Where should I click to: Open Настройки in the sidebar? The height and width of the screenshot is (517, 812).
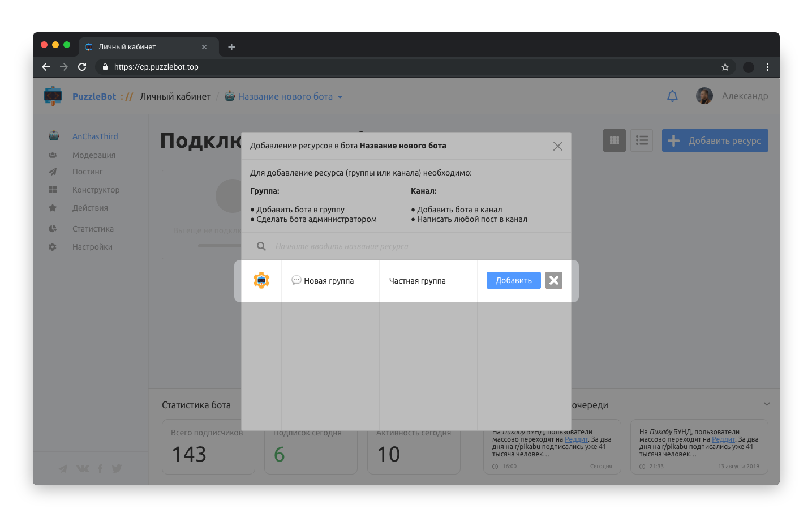point(92,247)
